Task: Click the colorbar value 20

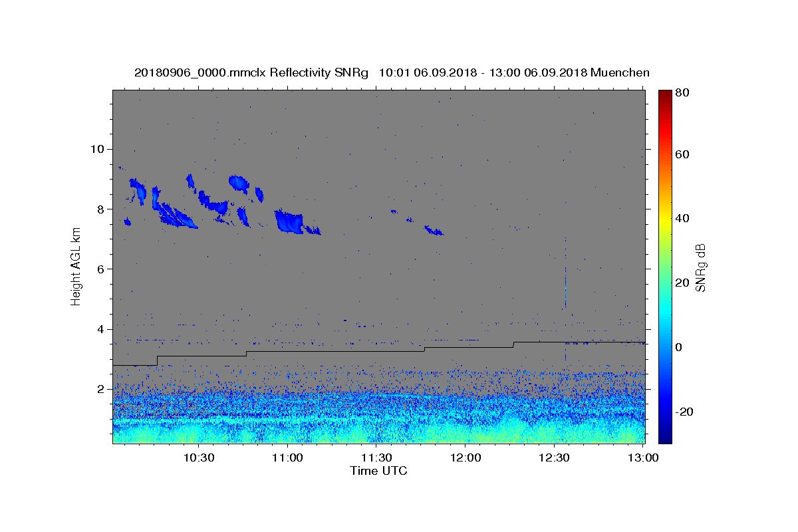Action: (x=683, y=283)
